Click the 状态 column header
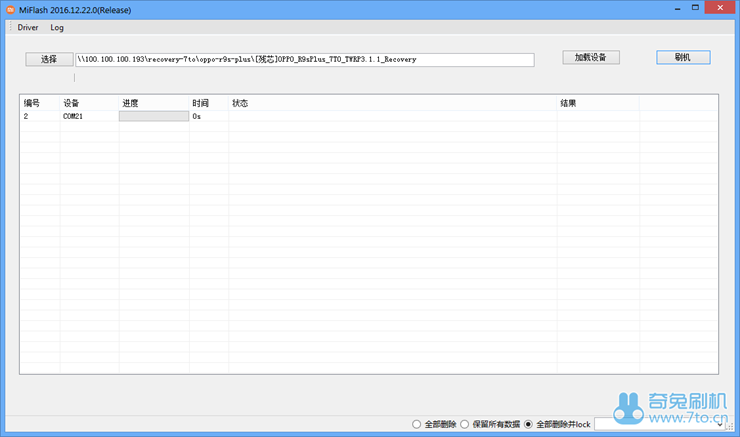This screenshot has width=740, height=437. coord(393,103)
